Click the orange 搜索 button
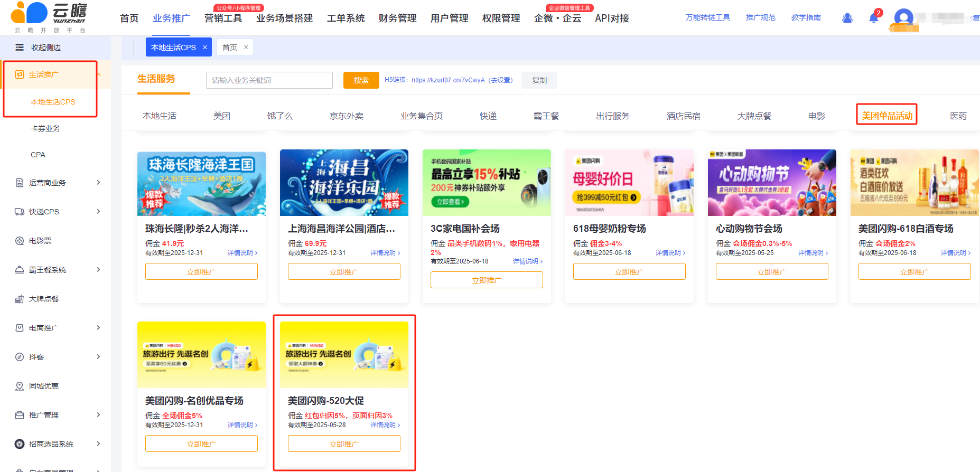This screenshot has height=472, width=980. click(x=361, y=80)
